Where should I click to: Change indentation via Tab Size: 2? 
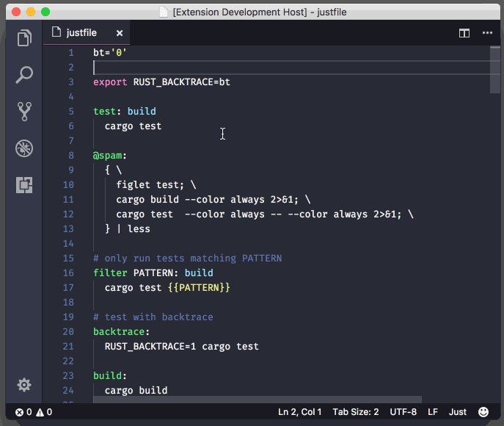pos(356,412)
